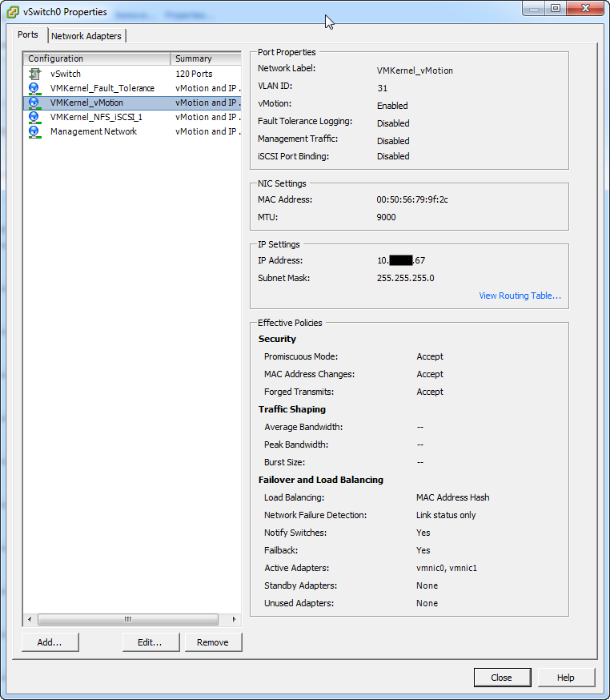Viewport: 610px width, 700px height.
Task: Select the Ports tab
Action: [x=28, y=34]
